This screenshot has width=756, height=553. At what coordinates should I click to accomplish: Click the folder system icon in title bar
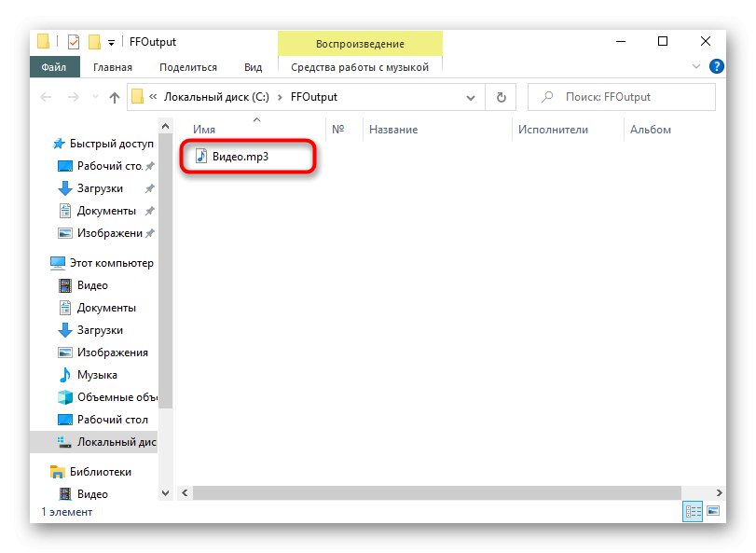tap(44, 41)
